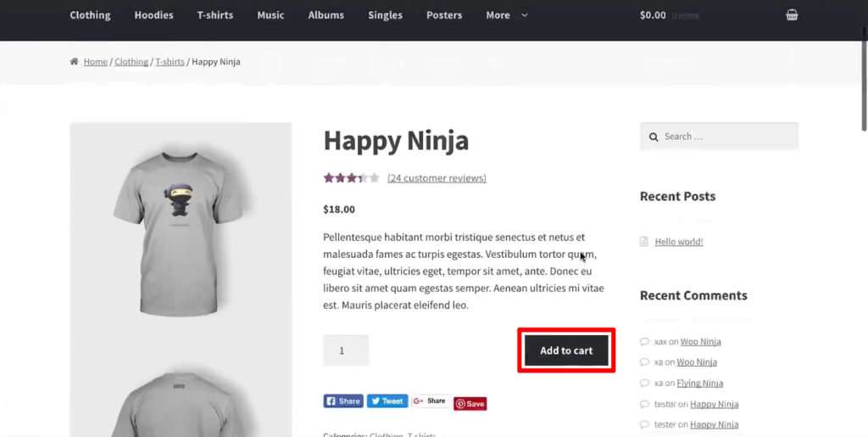Open Woo Ninja link from xa comment
This screenshot has height=437, width=868.
[697, 362]
